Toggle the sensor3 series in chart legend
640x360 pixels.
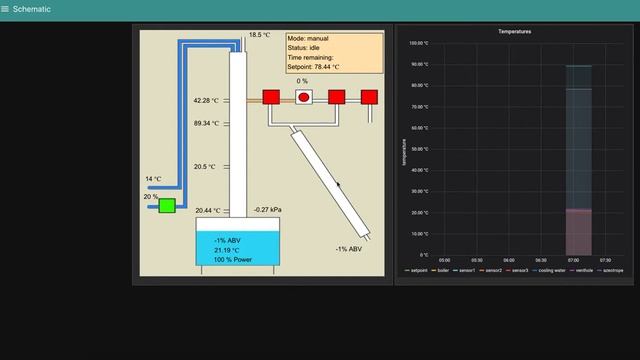coord(517,270)
